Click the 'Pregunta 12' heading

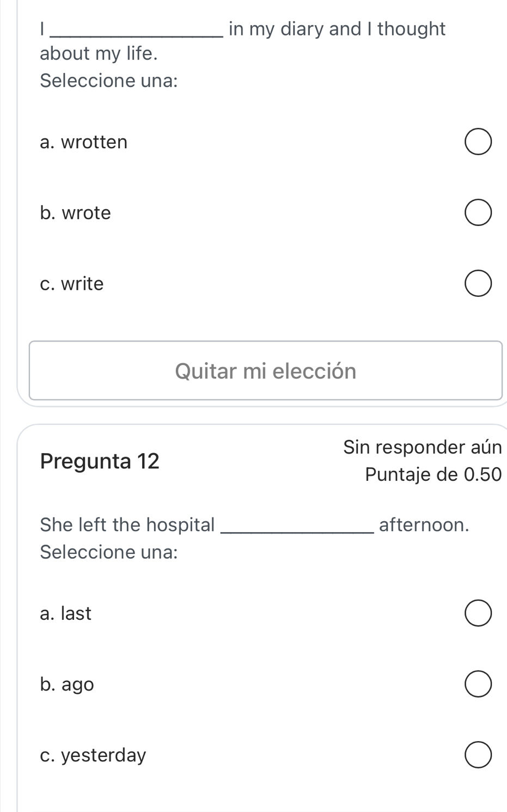click(100, 461)
